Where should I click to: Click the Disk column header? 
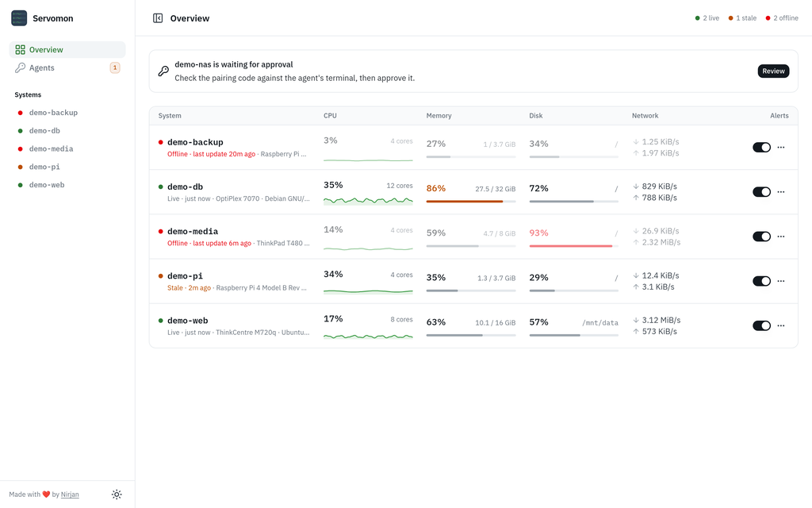coord(536,116)
